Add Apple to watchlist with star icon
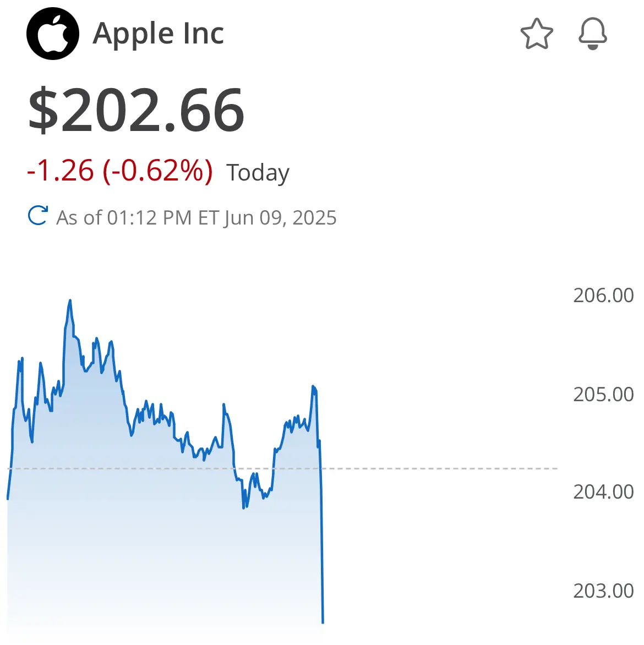This screenshot has width=644, height=645. click(537, 34)
